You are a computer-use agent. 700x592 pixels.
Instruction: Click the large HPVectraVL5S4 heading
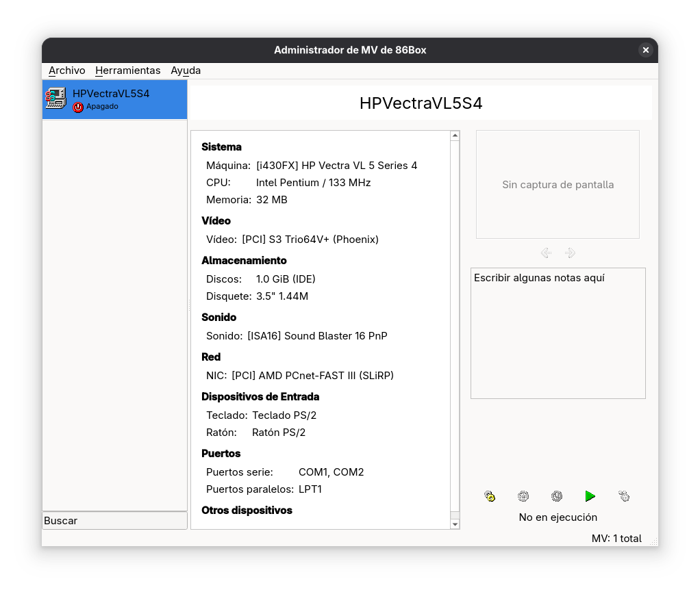pos(421,103)
